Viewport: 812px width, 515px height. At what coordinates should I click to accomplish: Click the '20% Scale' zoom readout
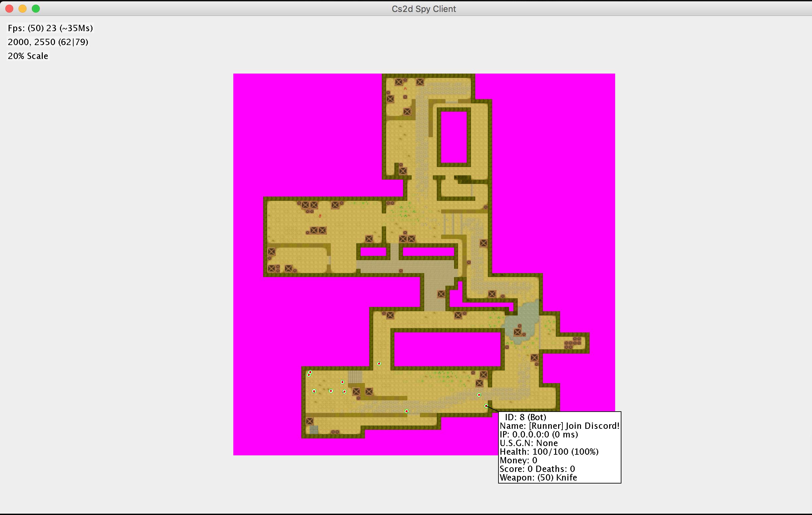[28, 56]
